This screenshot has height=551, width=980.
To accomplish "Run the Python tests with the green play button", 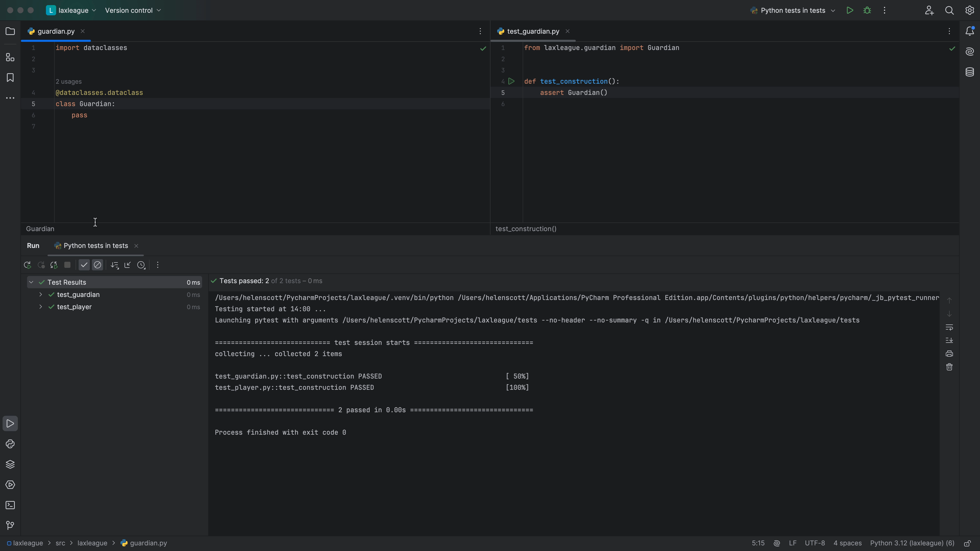I will (850, 10).
